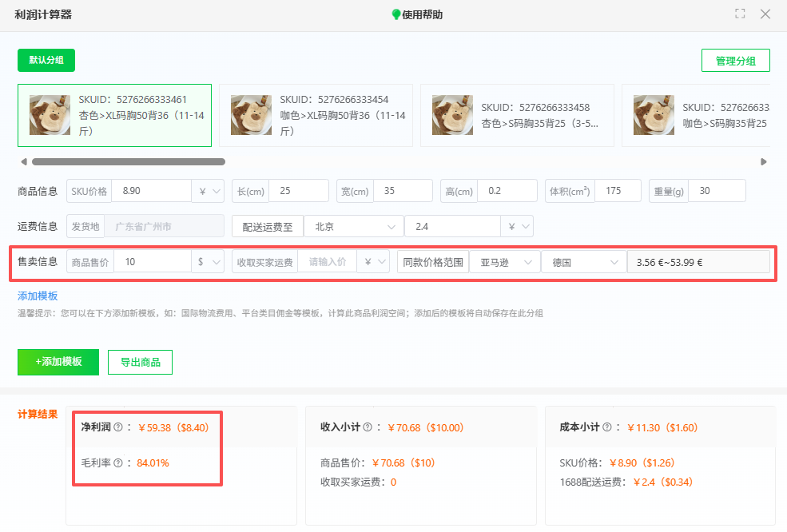This screenshot has height=532, width=787.
Task: Select the SKU card ending 333454
Action: [x=316, y=114]
